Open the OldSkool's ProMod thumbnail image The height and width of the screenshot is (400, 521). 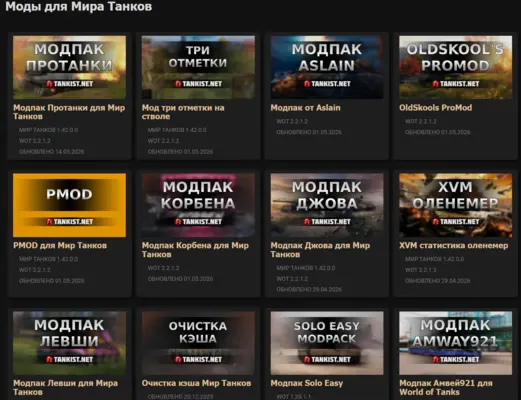click(456, 67)
